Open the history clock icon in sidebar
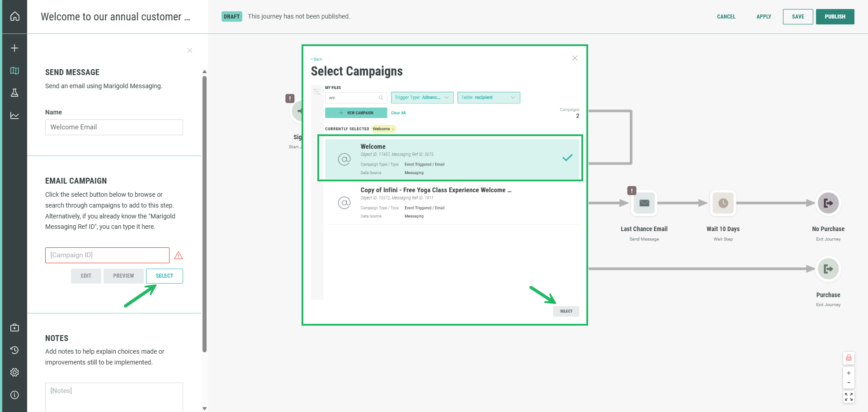This screenshot has height=412, width=868. (x=14, y=350)
